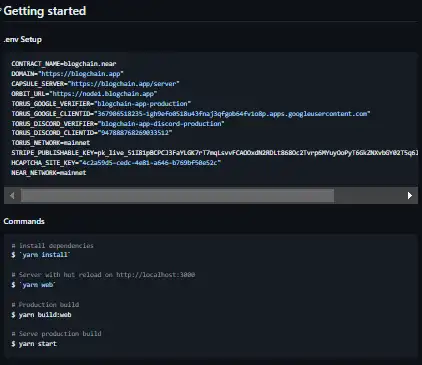
Task: Click the '# Production build' comment
Action: point(45,305)
